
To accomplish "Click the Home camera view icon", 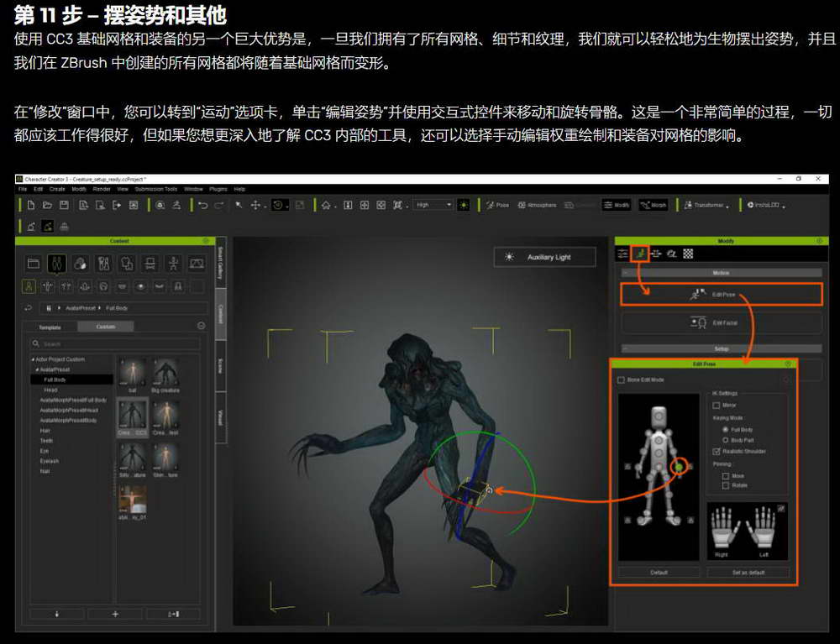I will [326, 205].
